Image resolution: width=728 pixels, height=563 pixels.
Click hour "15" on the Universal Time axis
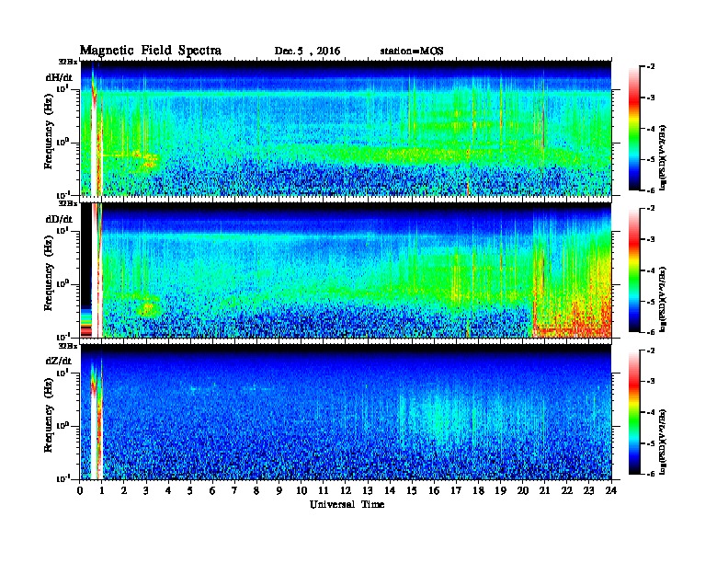point(412,490)
